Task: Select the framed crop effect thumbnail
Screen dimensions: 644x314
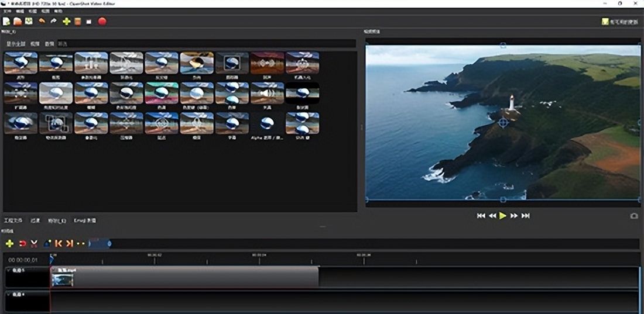Action: click(x=232, y=63)
